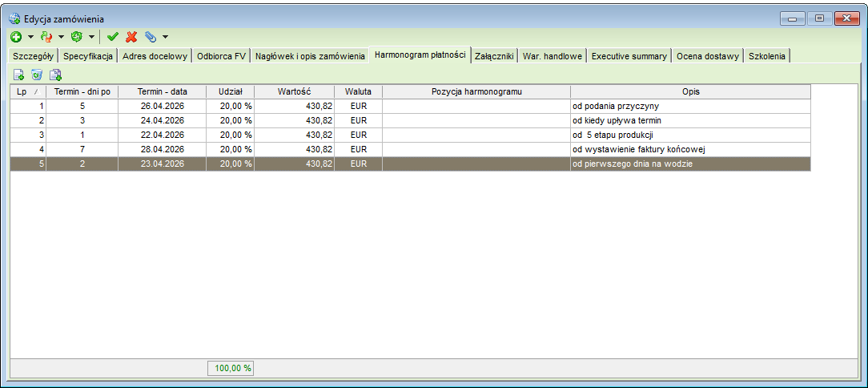Image resolution: width=868 pixels, height=388 pixels.
Task: Maximize the Edycja zamówienia window
Action: point(819,19)
